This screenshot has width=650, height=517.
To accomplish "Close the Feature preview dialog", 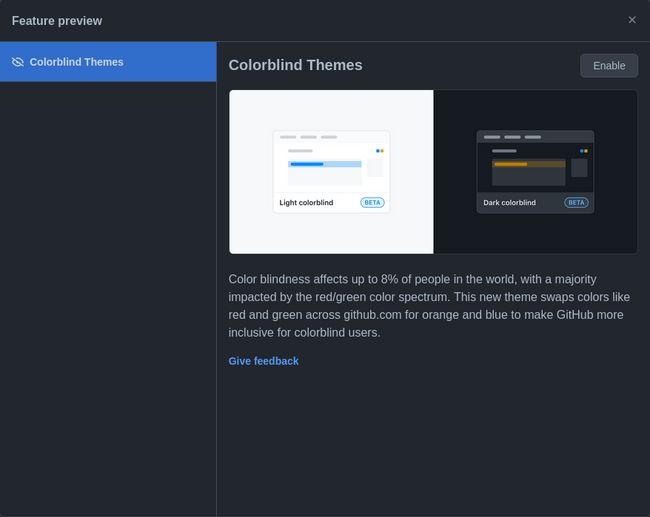I will click(x=631, y=20).
